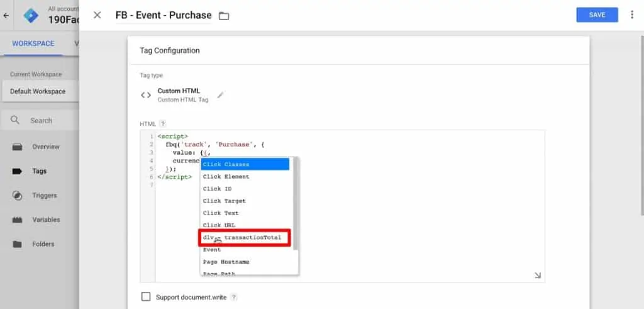Click the Custom HTML tag type label
This screenshot has width=644, height=309.
179,91
